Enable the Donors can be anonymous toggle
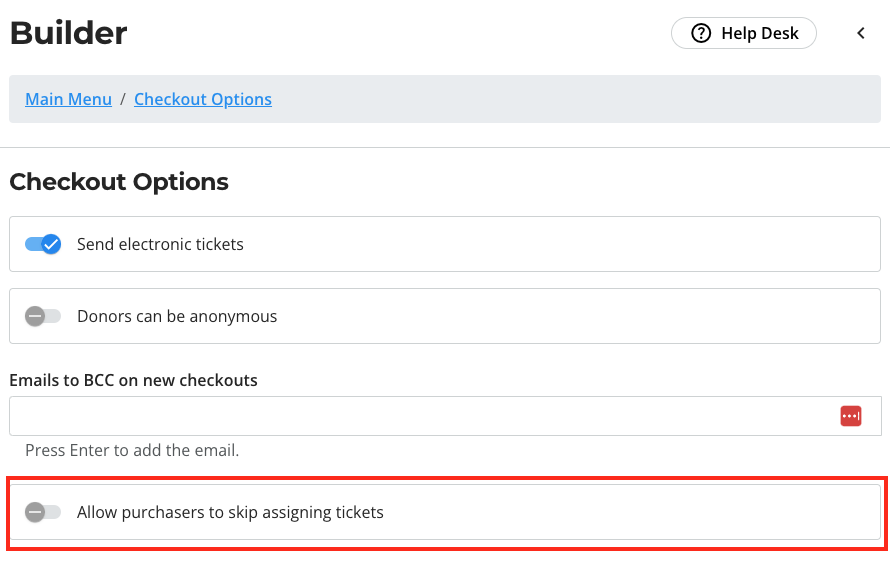 (43, 316)
